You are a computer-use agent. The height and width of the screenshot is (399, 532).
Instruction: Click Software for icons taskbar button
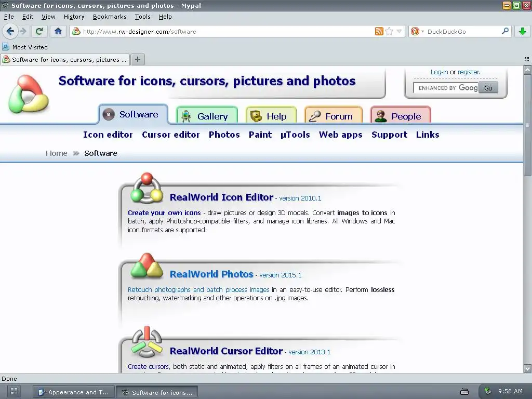tap(157, 392)
